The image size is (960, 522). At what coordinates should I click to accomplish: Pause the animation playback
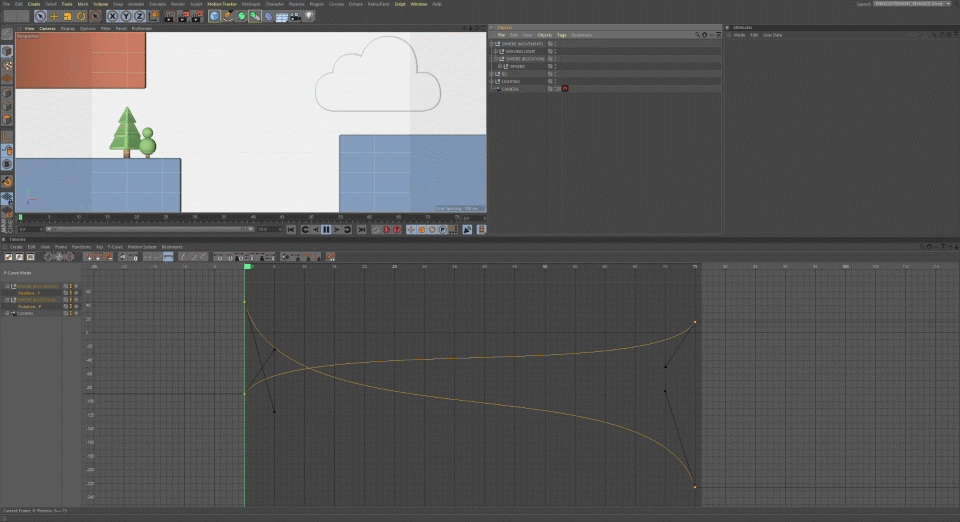(x=326, y=229)
